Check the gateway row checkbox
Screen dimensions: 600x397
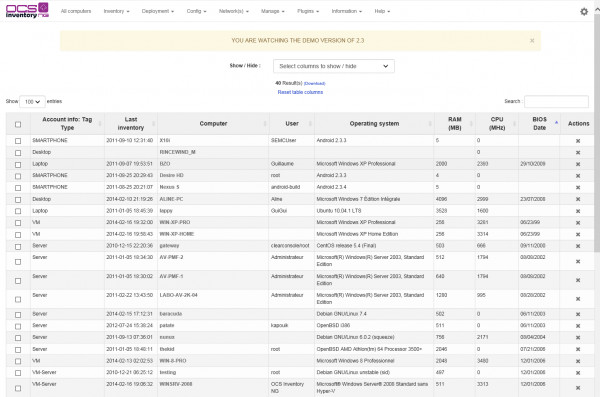18,247
